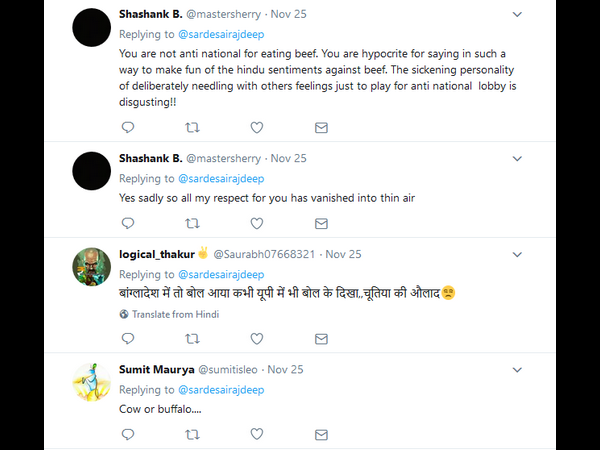The image size is (600, 450).
Task: View logical_thakur's profile avatar
Action: coord(92,267)
